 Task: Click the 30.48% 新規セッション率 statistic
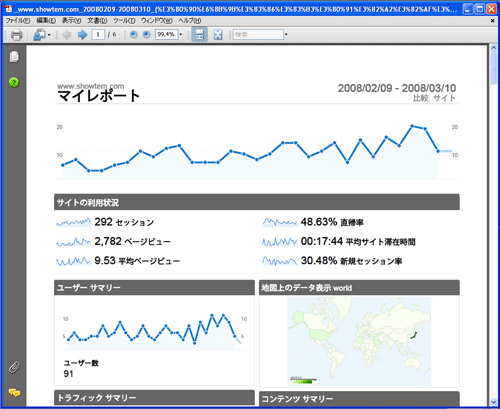pyautogui.click(x=351, y=261)
